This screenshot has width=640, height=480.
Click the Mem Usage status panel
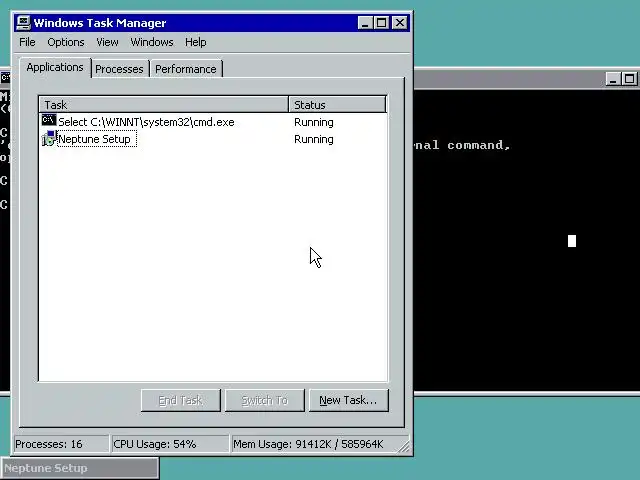(x=314, y=444)
